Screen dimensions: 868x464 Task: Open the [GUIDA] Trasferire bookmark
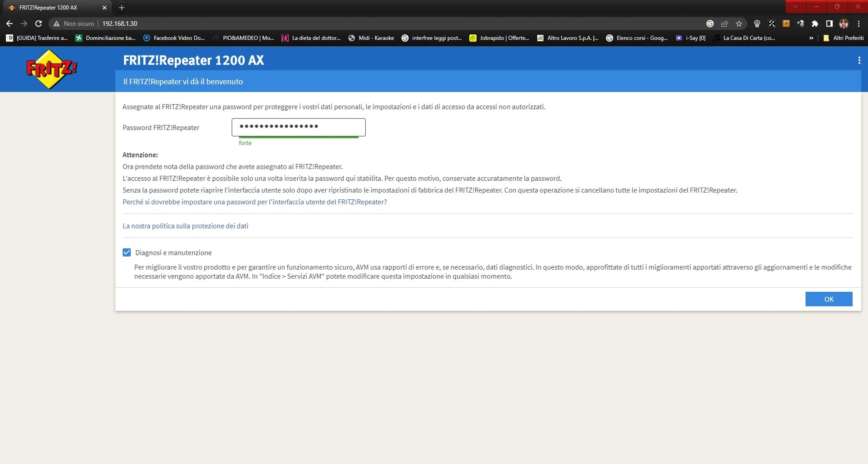point(37,38)
